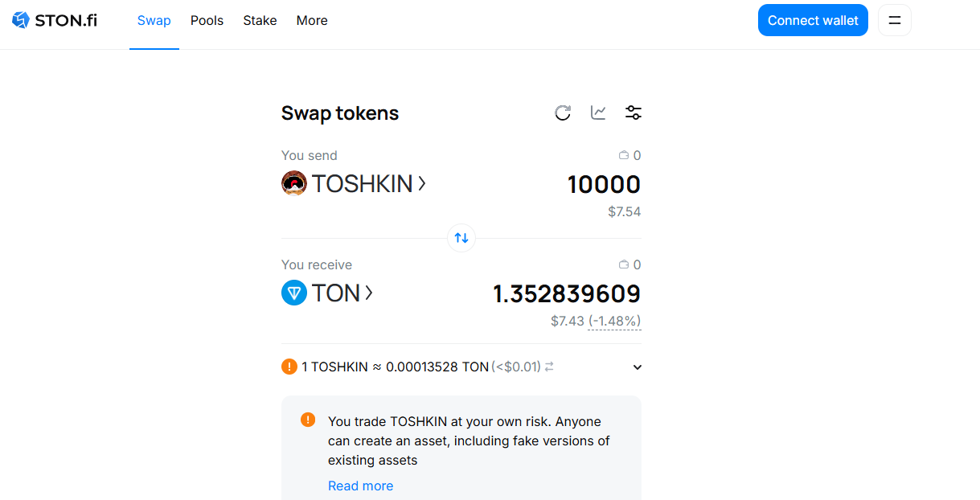Refresh the swap rate
This screenshot has width=980, height=500.
[563, 113]
